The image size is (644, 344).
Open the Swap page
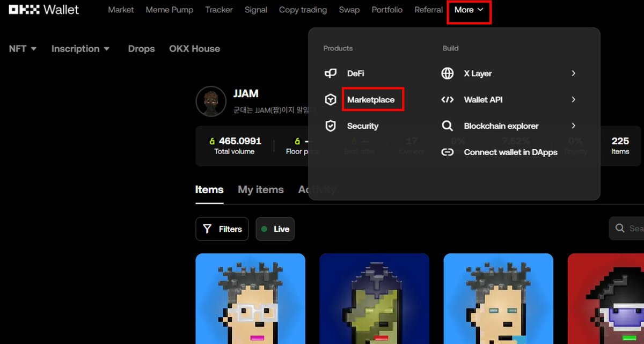(x=349, y=10)
